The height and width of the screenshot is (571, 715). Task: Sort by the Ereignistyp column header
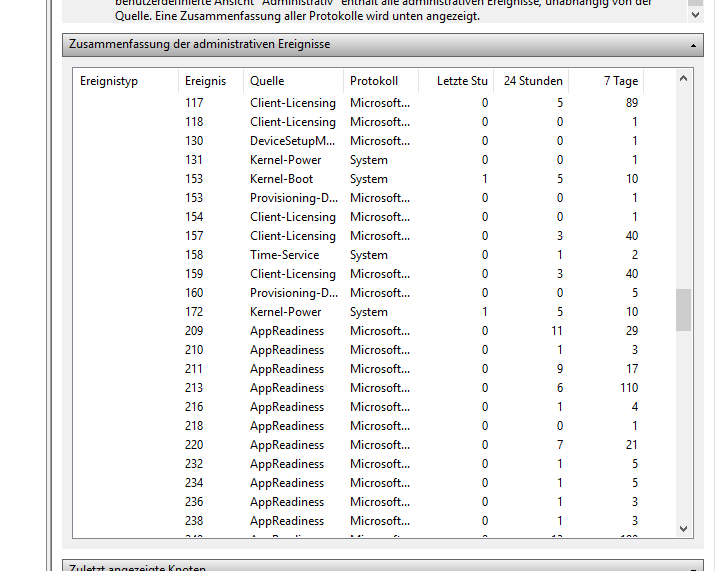[125, 81]
